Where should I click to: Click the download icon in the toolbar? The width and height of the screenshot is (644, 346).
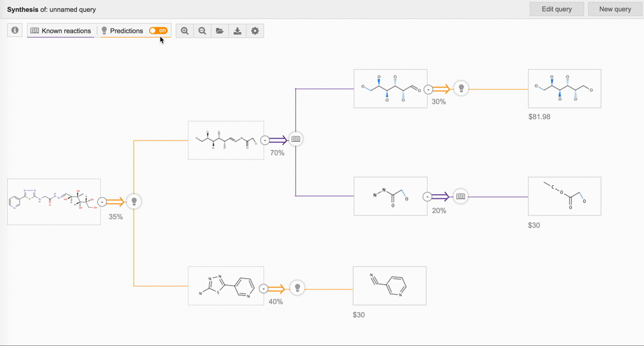[x=237, y=31]
